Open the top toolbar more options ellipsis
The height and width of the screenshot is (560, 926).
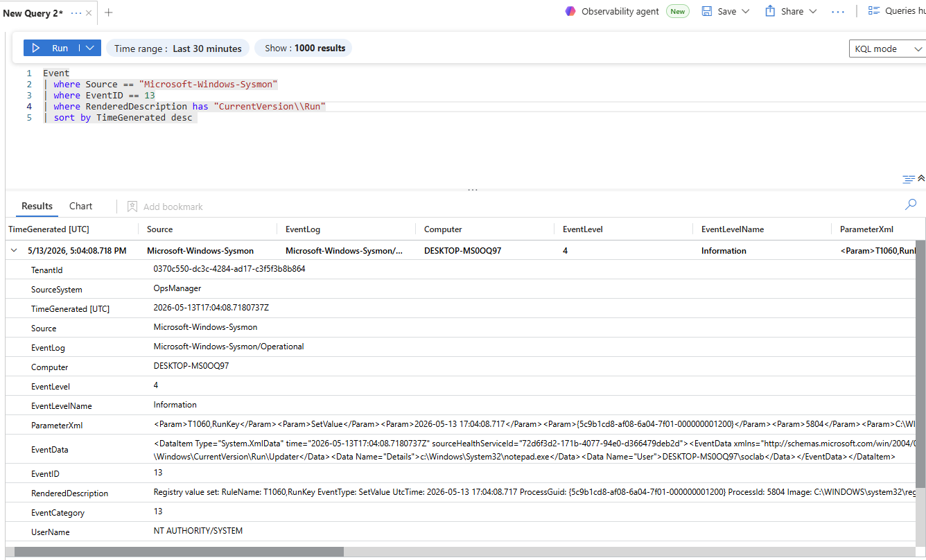point(837,12)
